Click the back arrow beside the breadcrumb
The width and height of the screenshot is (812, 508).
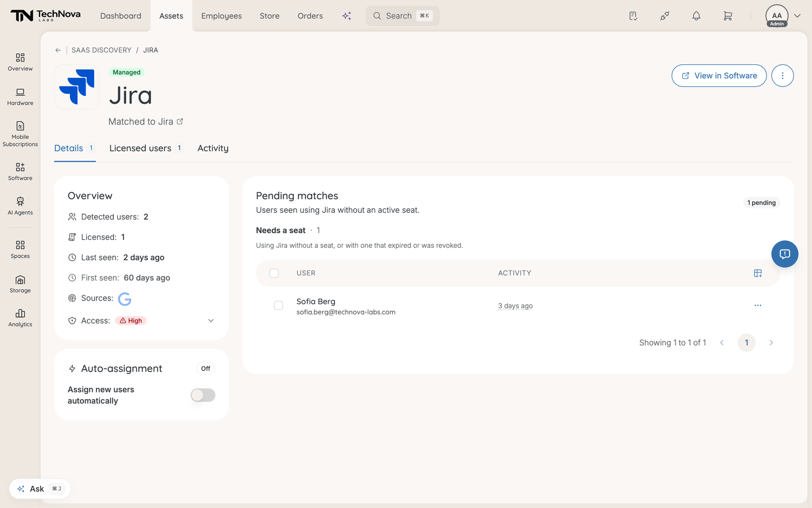point(58,50)
